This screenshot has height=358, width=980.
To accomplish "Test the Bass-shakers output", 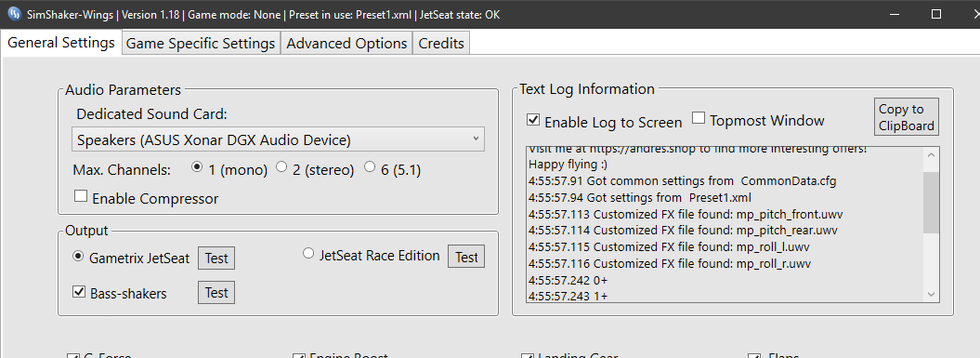I will point(216,292).
